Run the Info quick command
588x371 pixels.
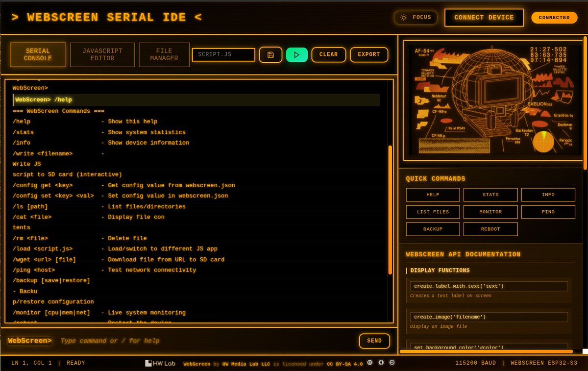pos(548,195)
